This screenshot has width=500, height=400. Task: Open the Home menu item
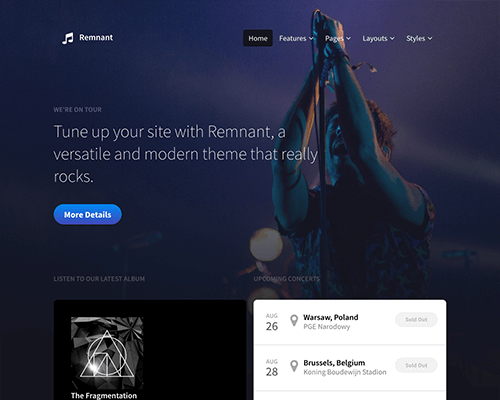click(x=258, y=38)
